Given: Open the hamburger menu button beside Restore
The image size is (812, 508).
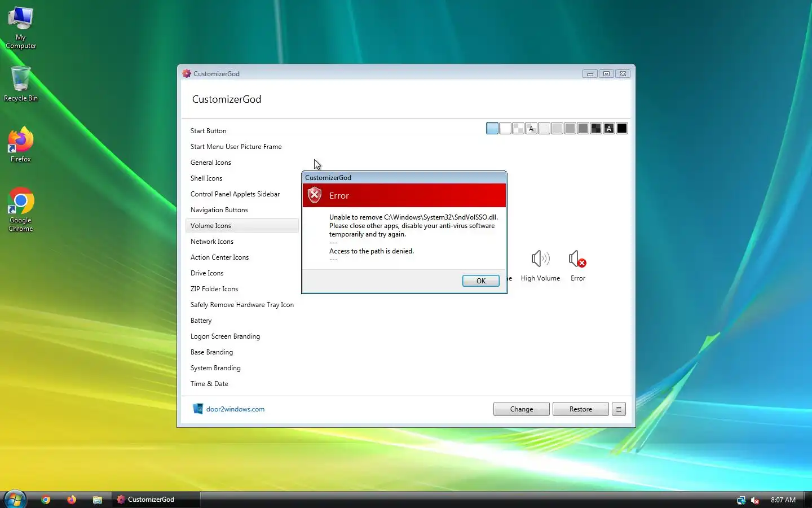Looking at the screenshot, I should pos(619,409).
